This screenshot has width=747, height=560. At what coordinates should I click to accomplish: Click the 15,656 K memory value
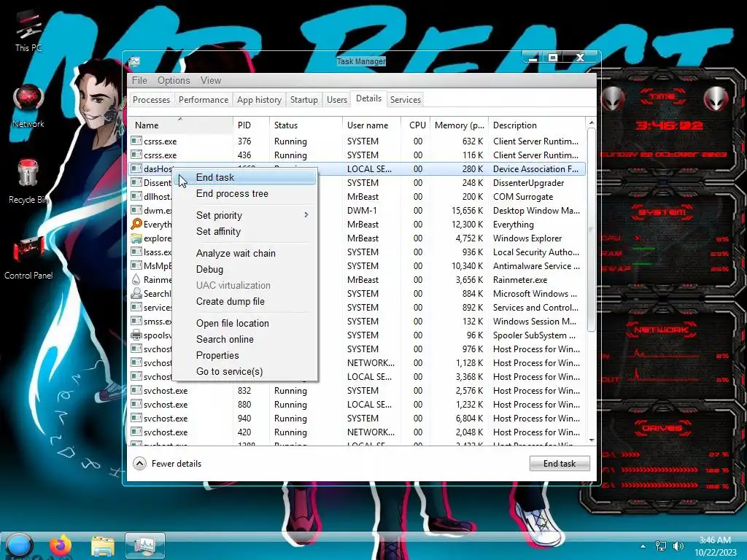[467, 211]
